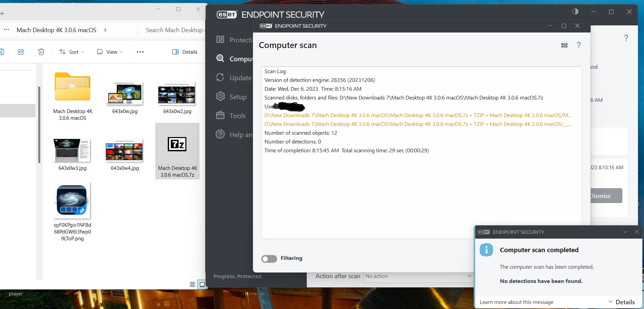Image resolution: width=644 pixels, height=309 pixels.
Task: Open See more ellipsis in Explorer toolbar
Action: (140, 52)
